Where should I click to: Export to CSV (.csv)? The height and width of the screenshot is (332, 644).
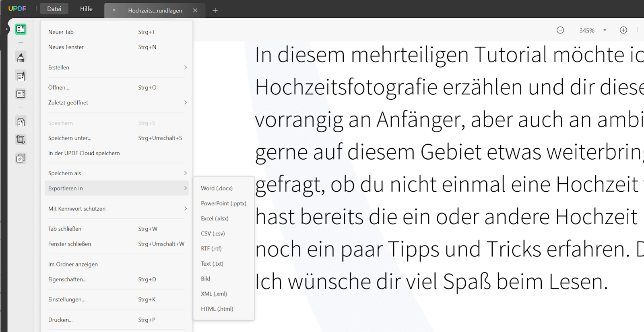pyautogui.click(x=224, y=234)
